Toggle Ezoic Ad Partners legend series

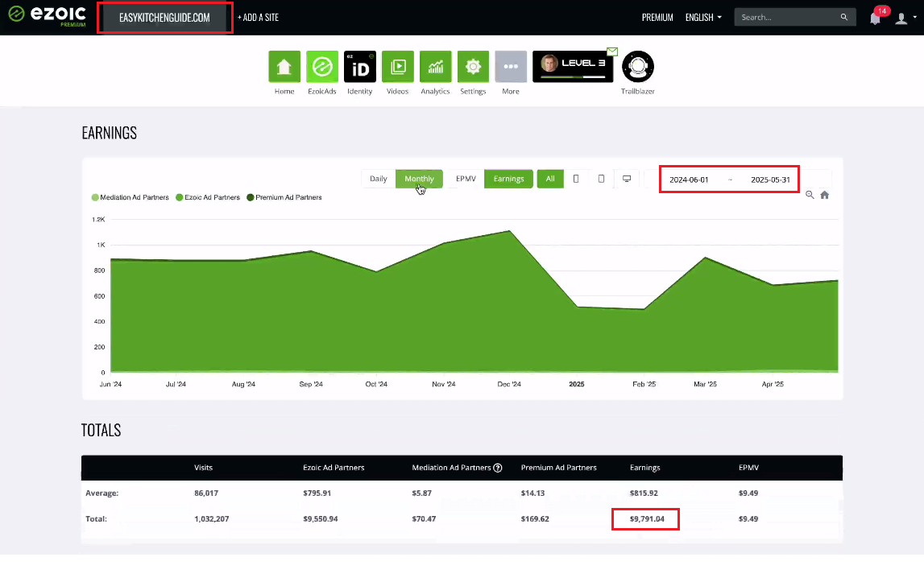click(x=207, y=197)
